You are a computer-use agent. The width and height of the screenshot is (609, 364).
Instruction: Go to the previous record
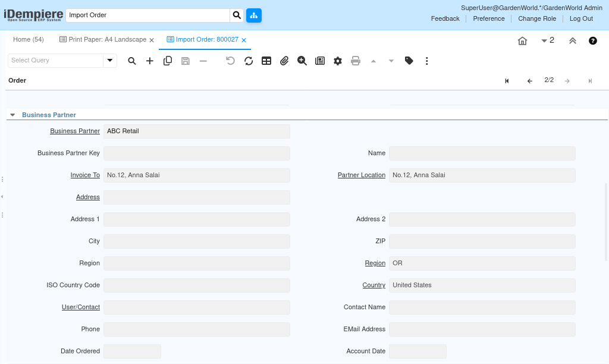(x=530, y=81)
